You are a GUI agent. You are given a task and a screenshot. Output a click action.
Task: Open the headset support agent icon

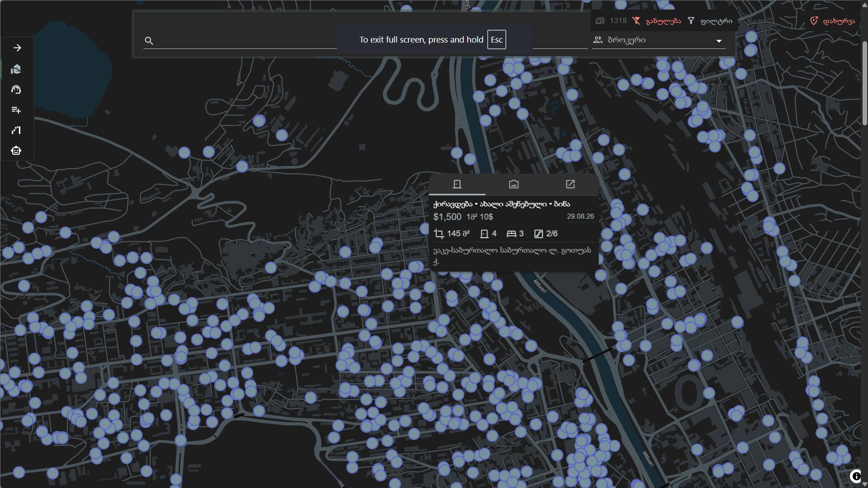click(16, 90)
